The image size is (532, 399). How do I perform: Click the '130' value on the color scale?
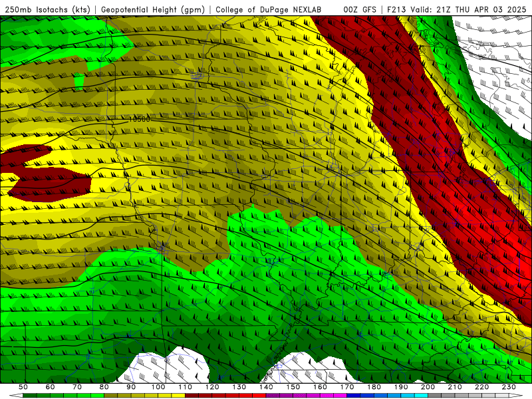click(x=239, y=387)
